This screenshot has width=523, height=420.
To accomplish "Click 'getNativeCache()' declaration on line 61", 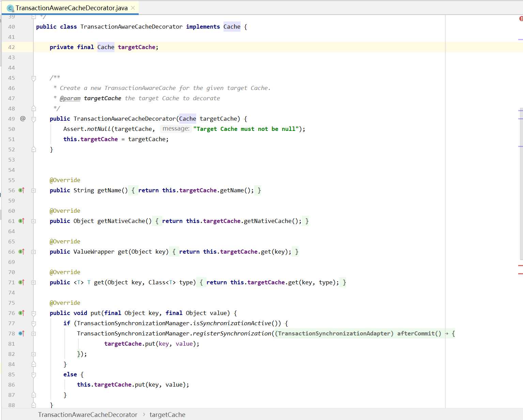I will (125, 221).
